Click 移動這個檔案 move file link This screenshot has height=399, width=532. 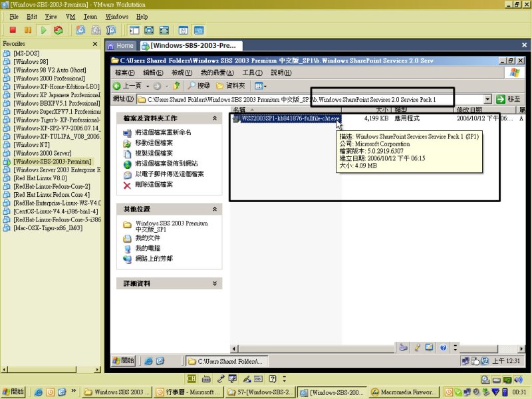(x=154, y=143)
